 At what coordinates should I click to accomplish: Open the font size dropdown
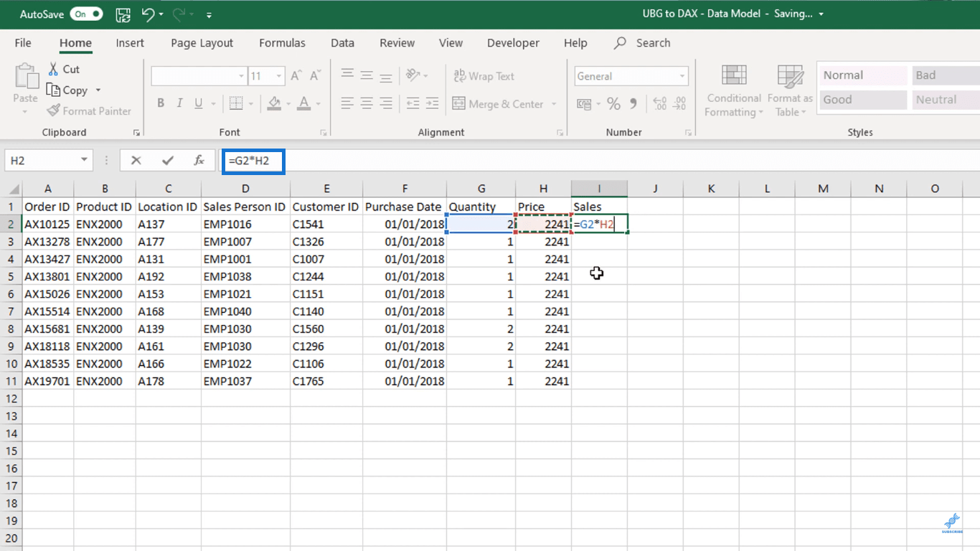coord(279,76)
